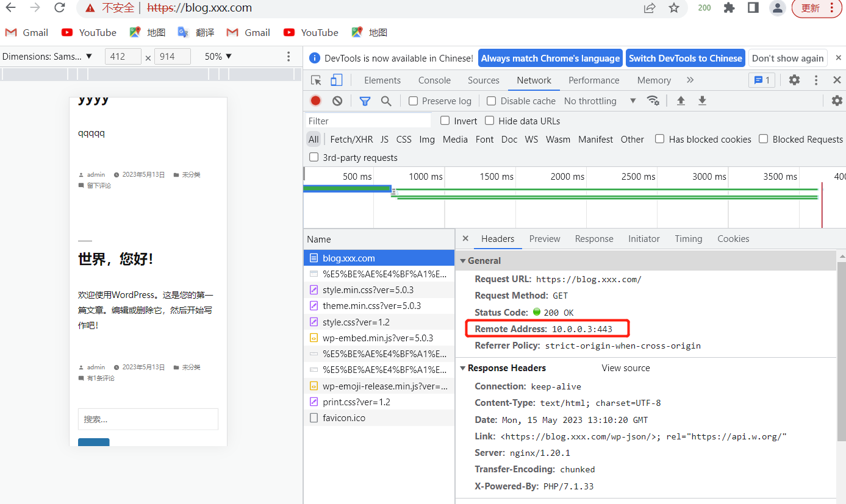Click the record network log button
Screen dimensions: 846x504
(315, 101)
